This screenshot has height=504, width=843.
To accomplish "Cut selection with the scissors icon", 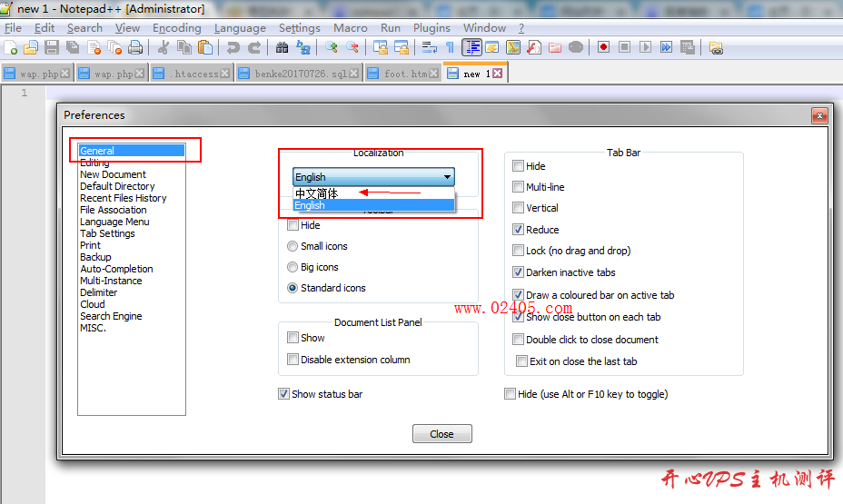I will point(163,48).
